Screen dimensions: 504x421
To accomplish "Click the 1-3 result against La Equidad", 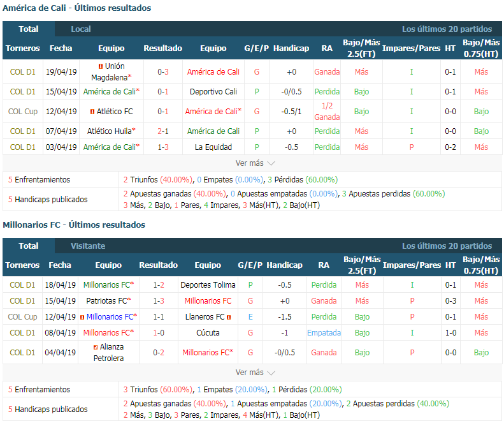I will tap(163, 147).
